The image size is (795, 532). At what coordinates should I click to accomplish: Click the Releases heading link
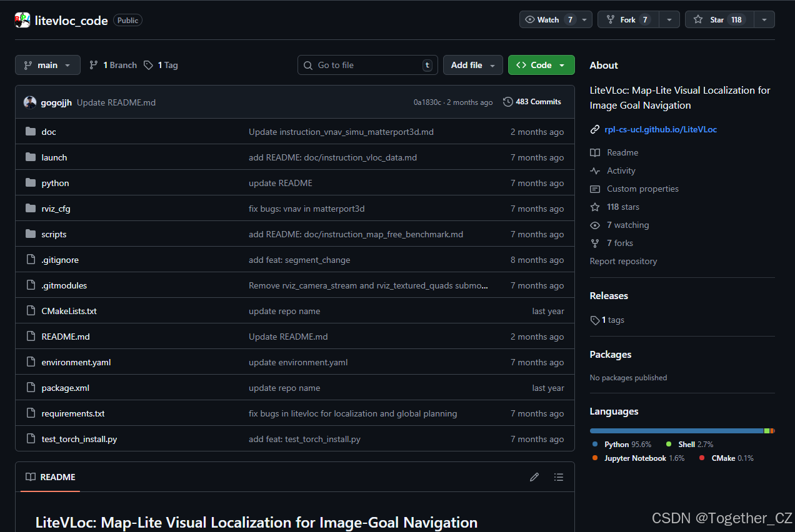609,296
